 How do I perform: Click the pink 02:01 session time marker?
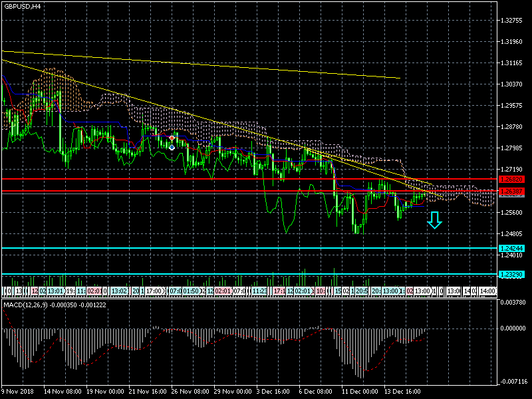pos(94,291)
